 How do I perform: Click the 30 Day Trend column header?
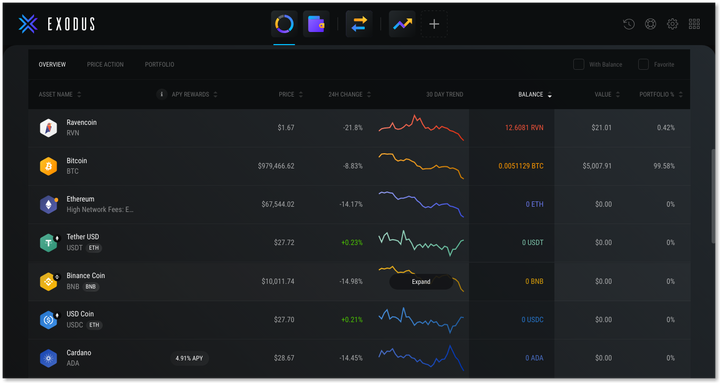[x=444, y=94]
